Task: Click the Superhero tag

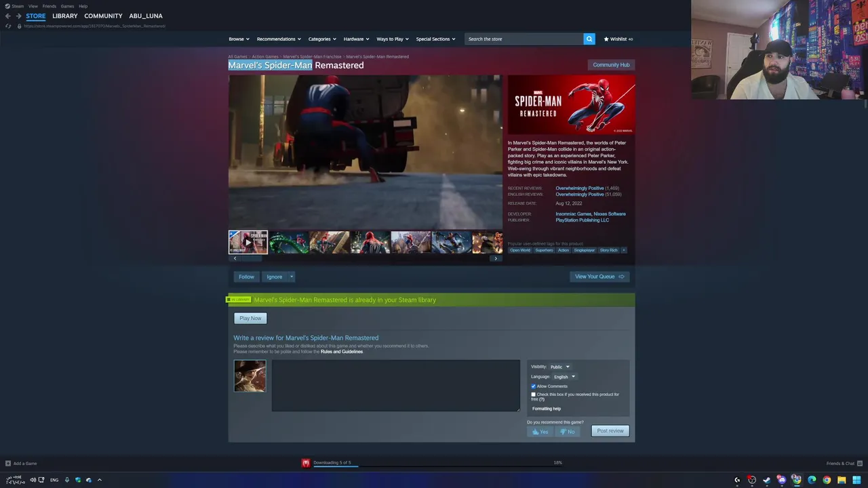Action: pos(544,250)
